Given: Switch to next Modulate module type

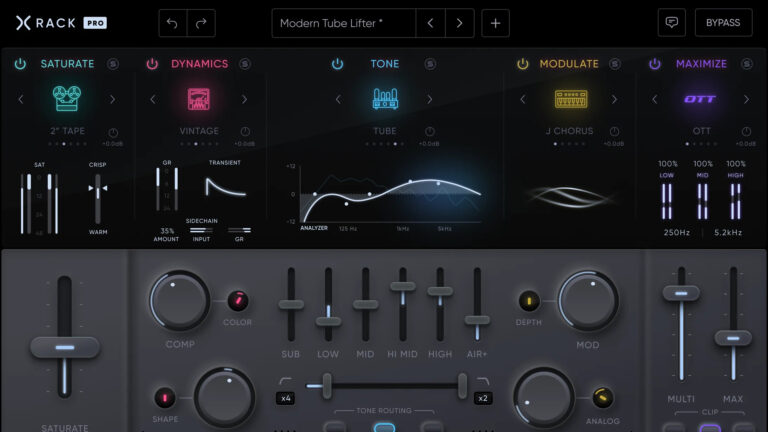Looking at the screenshot, I should (x=614, y=99).
